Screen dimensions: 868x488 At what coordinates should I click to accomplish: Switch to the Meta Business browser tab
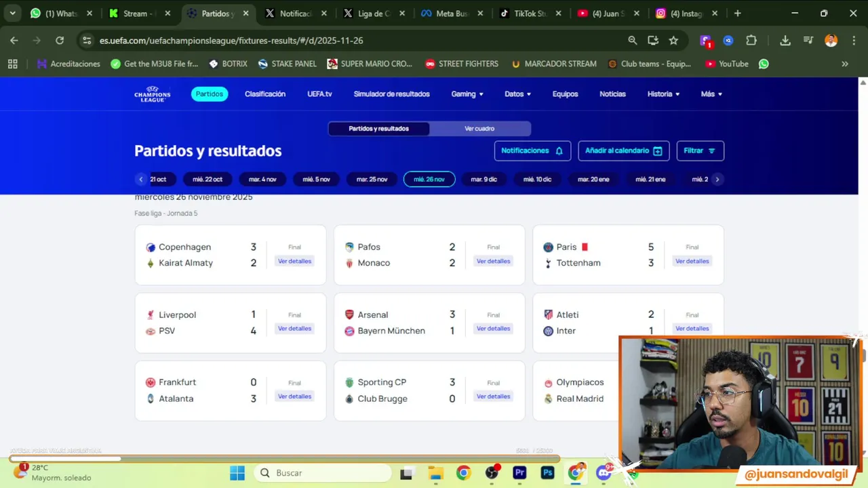[x=452, y=14]
